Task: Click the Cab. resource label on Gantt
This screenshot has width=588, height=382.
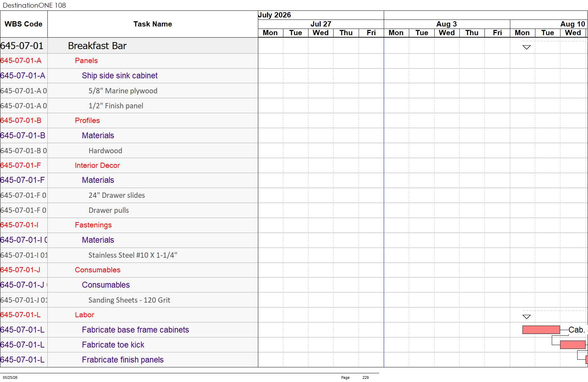Action: (576, 330)
